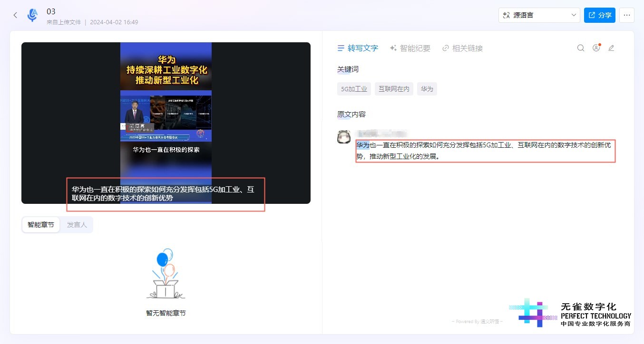Click the speaker avatar in transcript

click(344, 137)
